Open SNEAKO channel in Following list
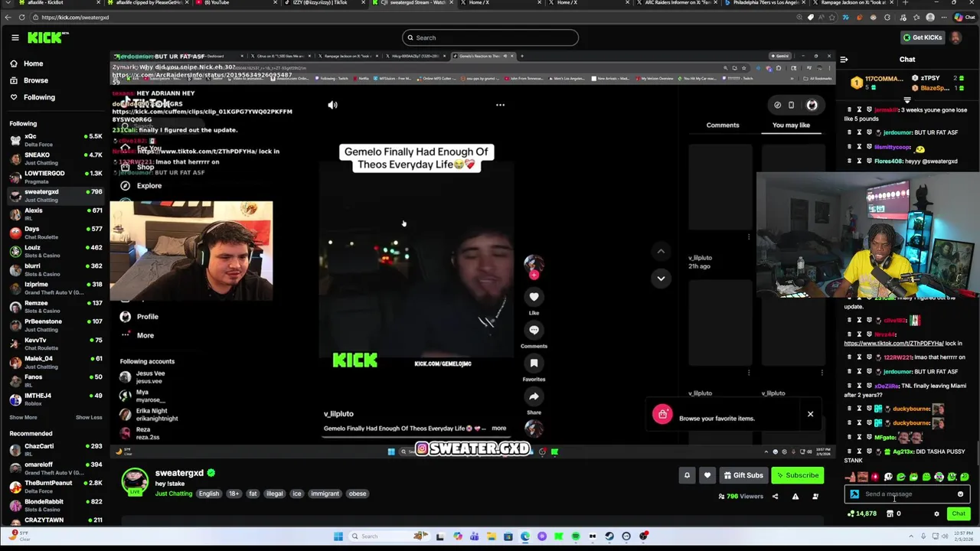 point(56,158)
